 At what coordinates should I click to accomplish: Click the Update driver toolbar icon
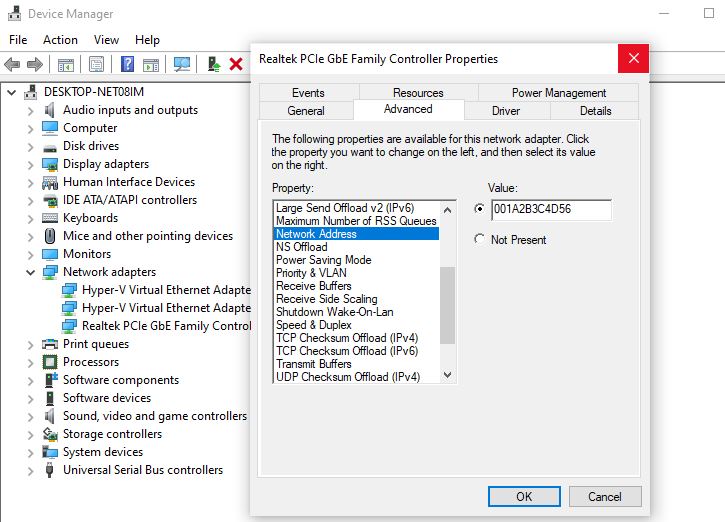point(213,64)
